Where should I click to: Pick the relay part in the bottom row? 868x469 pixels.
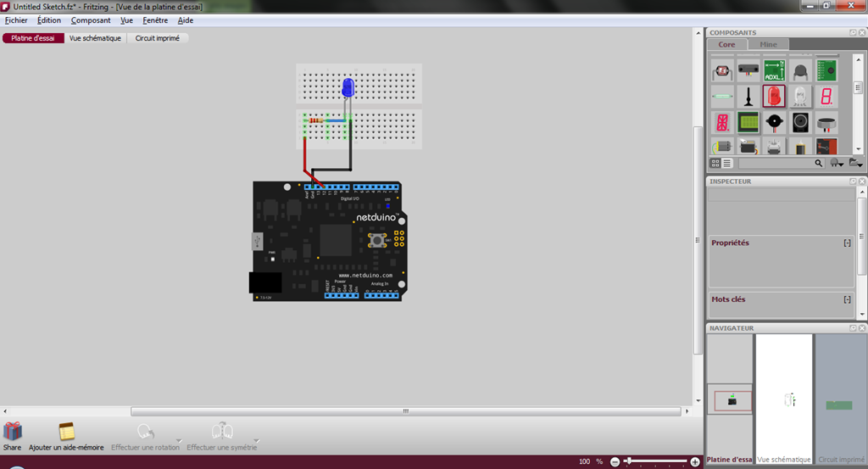[x=826, y=146]
